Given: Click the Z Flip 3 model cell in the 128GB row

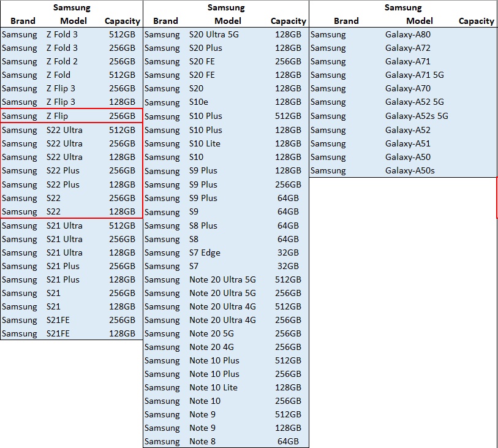Looking at the screenshot, I should click(61, 102).
